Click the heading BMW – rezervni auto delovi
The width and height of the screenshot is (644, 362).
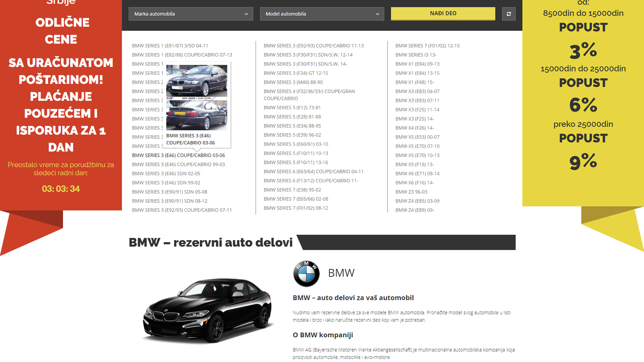211,242
